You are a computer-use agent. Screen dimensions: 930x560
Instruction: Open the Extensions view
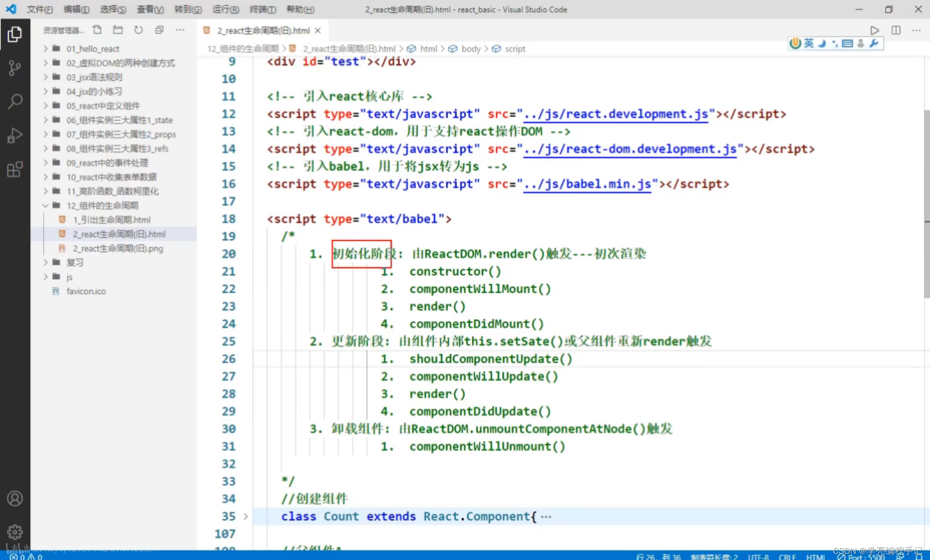tap(14, 169)
